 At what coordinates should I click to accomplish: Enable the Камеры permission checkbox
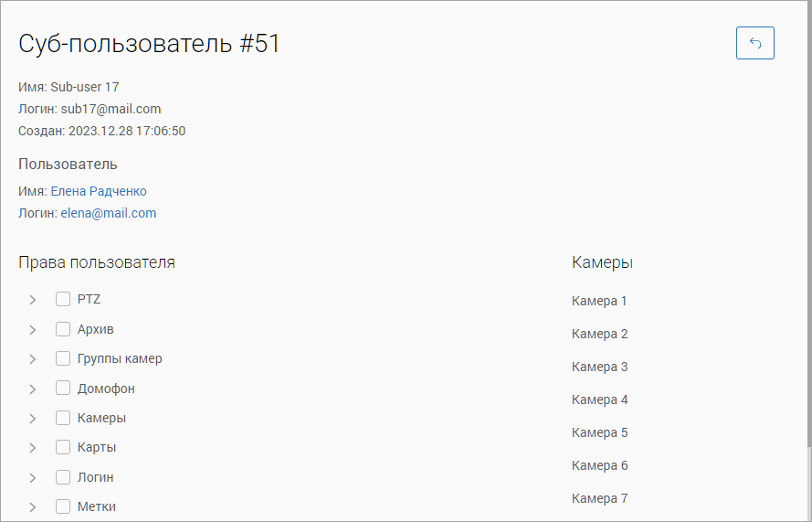tap(63, 418)
